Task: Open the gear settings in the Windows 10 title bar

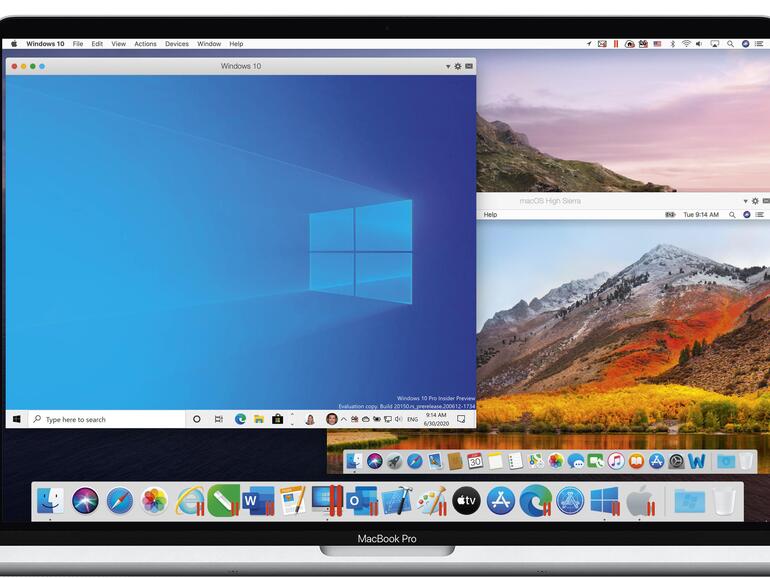Action: pyautogui.click(x=458, y=66)
